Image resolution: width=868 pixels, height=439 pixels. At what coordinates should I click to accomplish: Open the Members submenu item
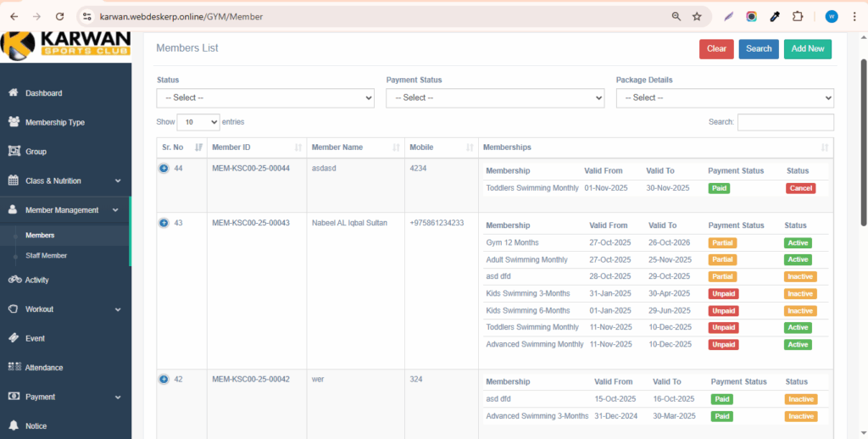[40, 236]
